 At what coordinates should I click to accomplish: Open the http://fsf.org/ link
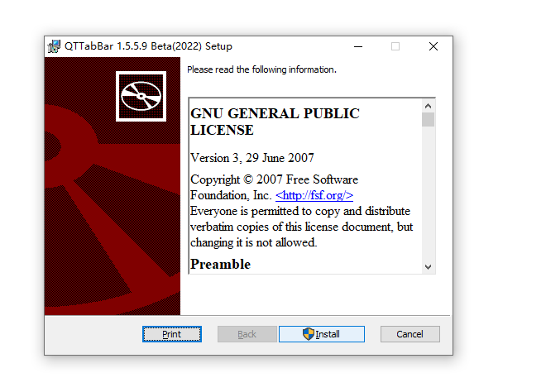coord(314,195)
